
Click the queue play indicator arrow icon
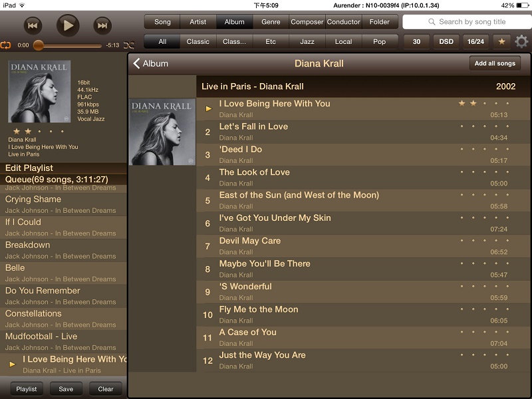(x=12, y=364)
